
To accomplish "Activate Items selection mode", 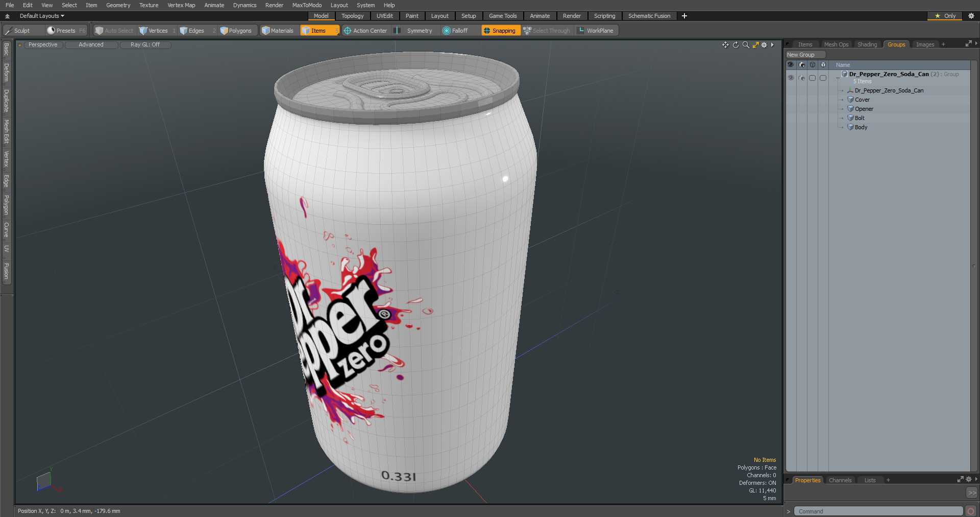I will (x=319, y=31).
